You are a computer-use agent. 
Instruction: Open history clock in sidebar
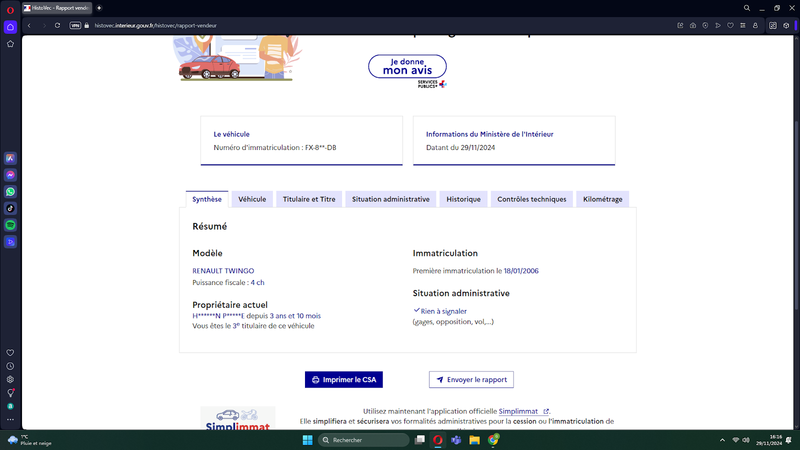click(x=10, y=366)
